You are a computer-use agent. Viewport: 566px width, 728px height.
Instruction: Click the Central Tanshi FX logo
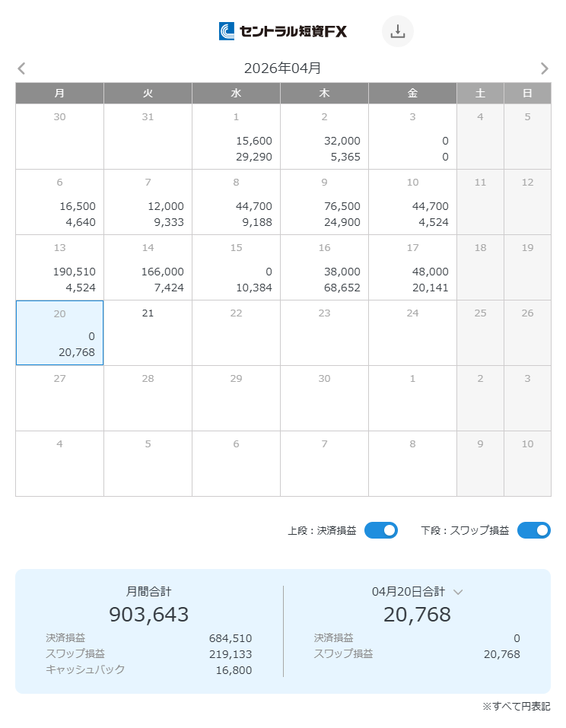(283, 31)
